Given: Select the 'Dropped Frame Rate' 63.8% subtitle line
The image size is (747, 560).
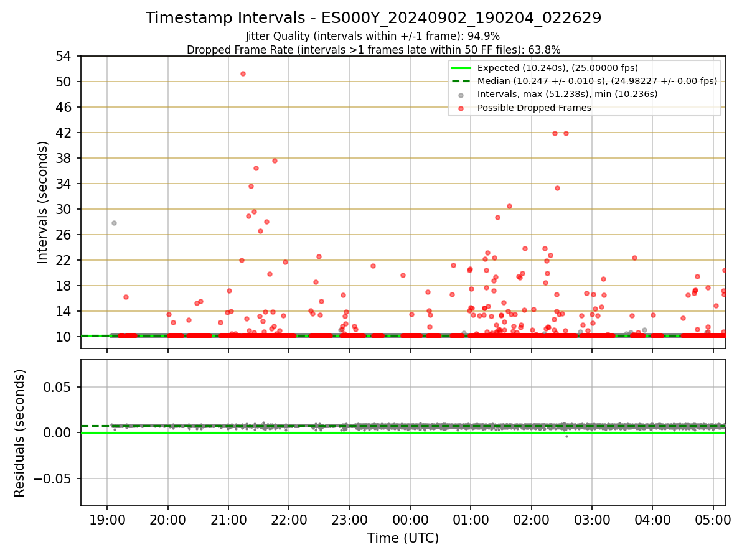Looking at the screenshot, I should point(374,49).
